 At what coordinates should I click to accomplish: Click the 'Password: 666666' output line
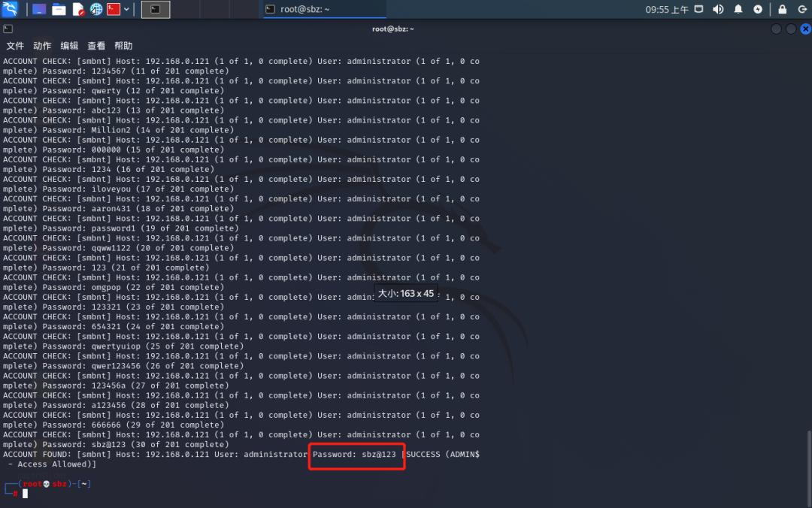point(114,425)
